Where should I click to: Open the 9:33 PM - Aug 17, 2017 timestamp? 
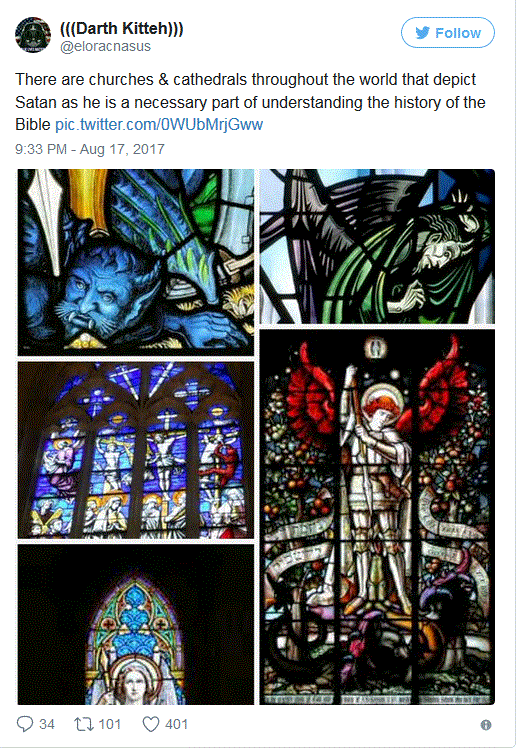coord(90,149)
